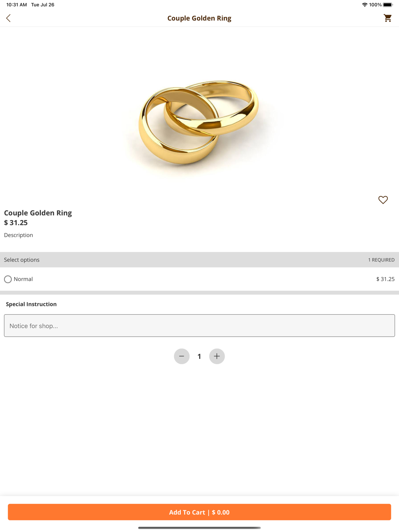This screenshot has width=399, height=532.
Task: Go back using the top-left arrow
Action: coord(8,18)
